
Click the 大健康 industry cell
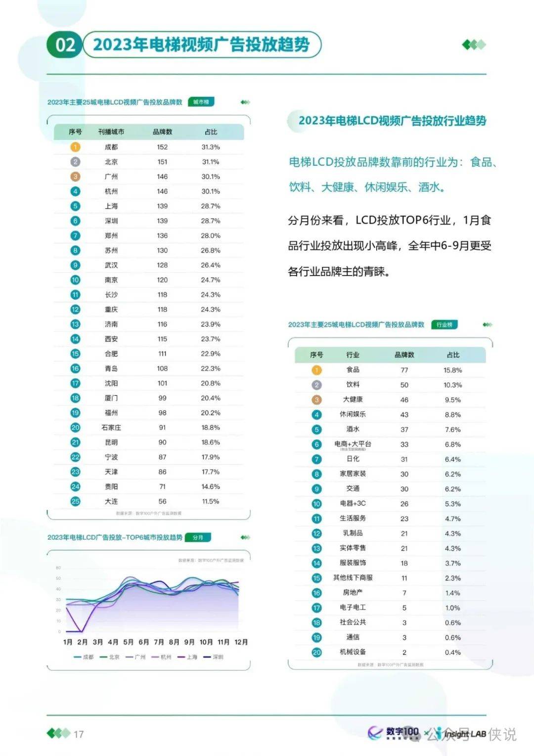[353, 399]
